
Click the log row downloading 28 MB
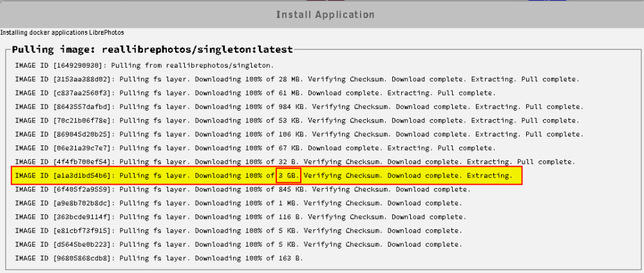tap(298, 79)
